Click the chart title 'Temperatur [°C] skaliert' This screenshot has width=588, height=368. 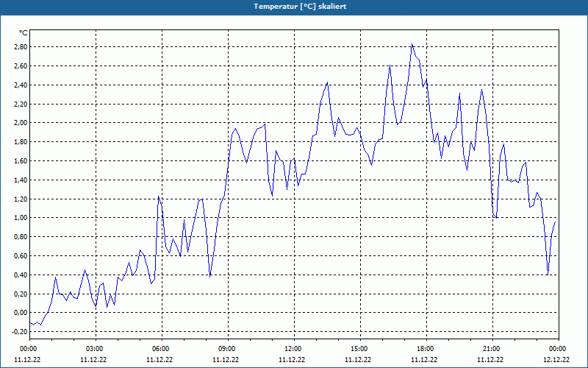tap(300, 7)
